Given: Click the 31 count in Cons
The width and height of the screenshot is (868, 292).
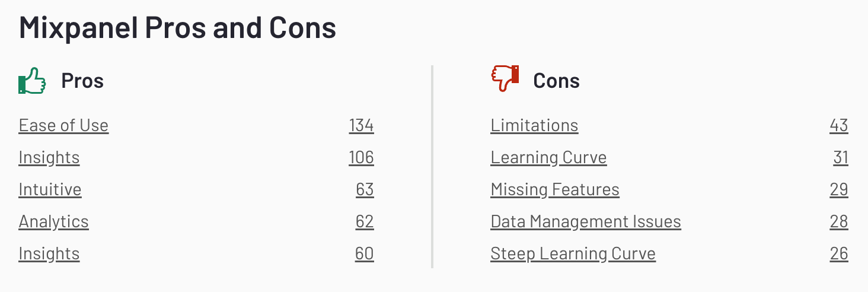Looking at the screenshot, I should click(x=841, y=158).
